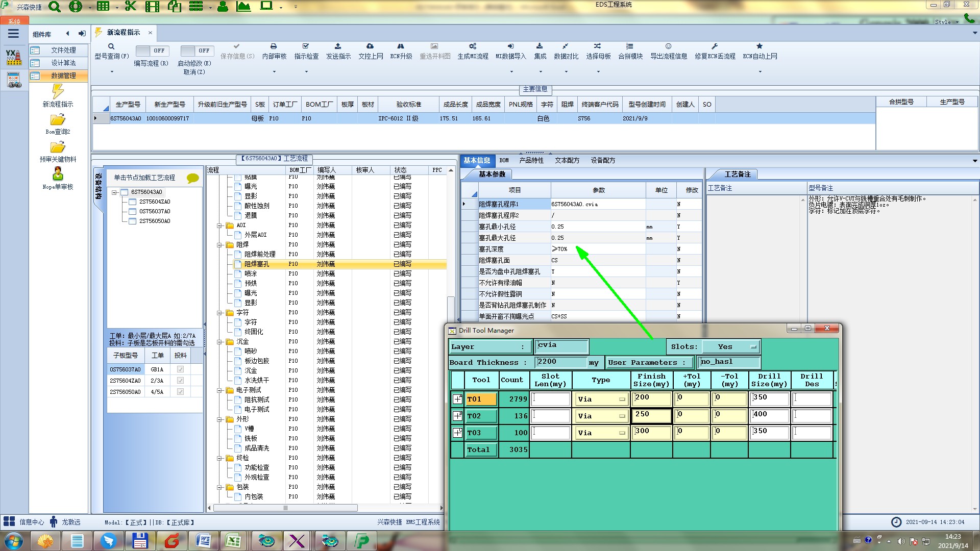Click Finish Size field of T03
This screenshot has height=551, width=980.
click(651, 432)
